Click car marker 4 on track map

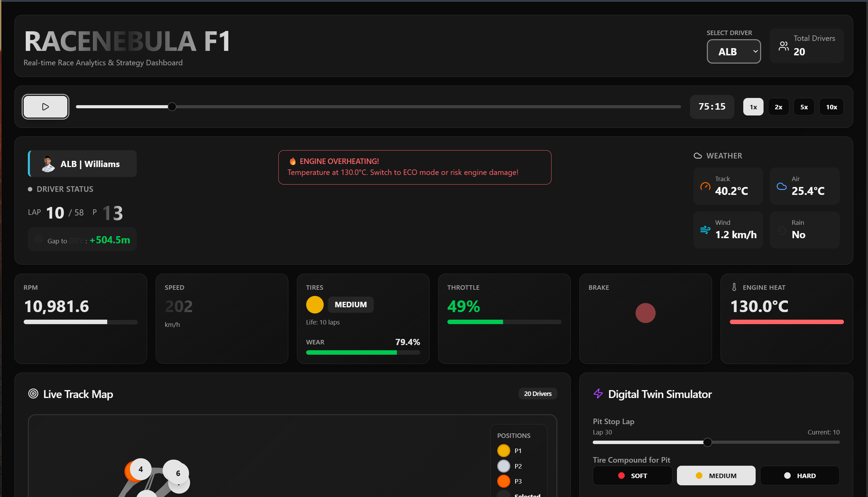[x=141, y=469]
